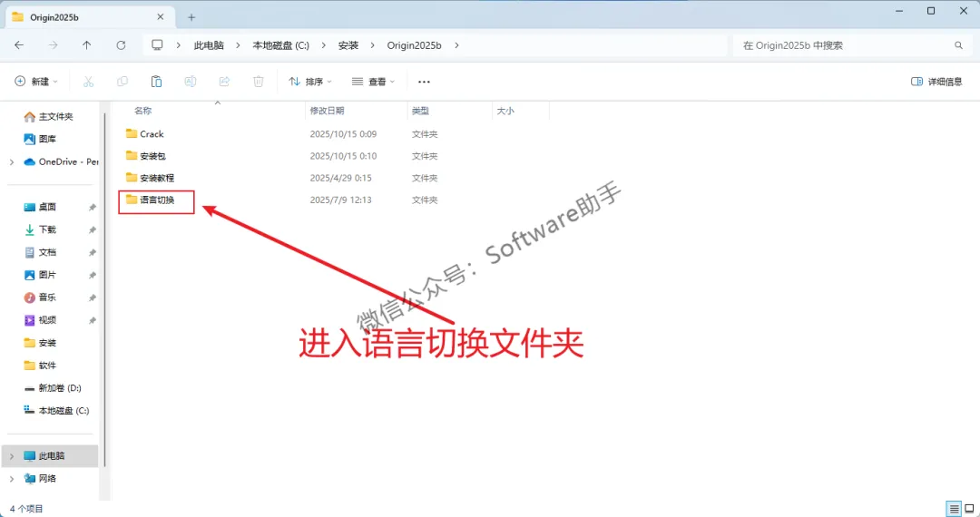Screen dimensions: 980x517
Task: Switch to details list view icon
Action: click(954, 508)
